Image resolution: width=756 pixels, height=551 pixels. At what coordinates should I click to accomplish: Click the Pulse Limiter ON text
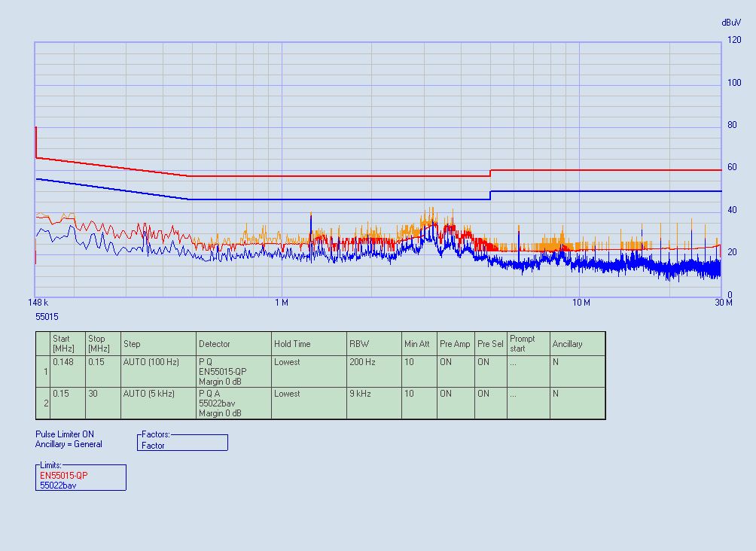pos(65,434)
